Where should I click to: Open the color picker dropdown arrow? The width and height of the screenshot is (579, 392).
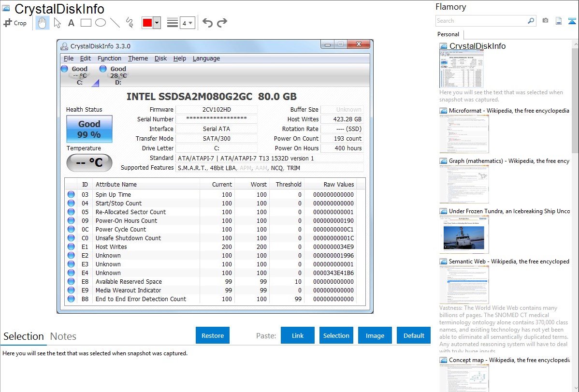pos(157,23)
